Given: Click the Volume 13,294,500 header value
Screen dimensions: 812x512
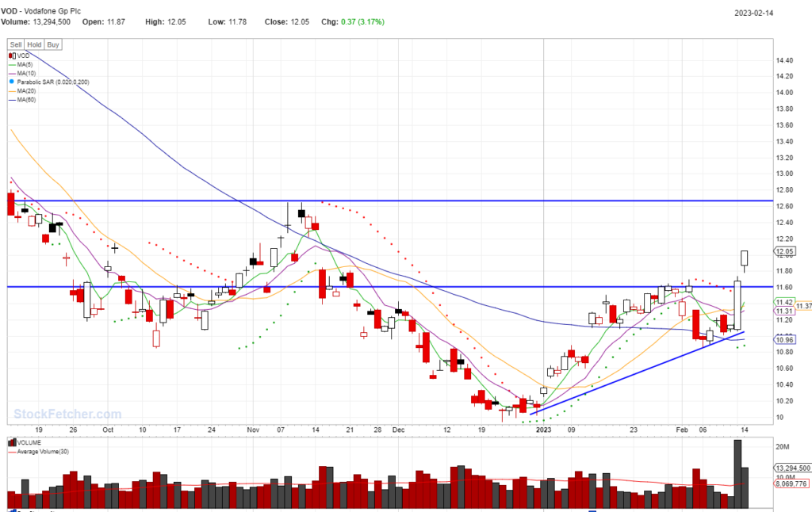Looking at the screenshot, I should click(36, 21).
